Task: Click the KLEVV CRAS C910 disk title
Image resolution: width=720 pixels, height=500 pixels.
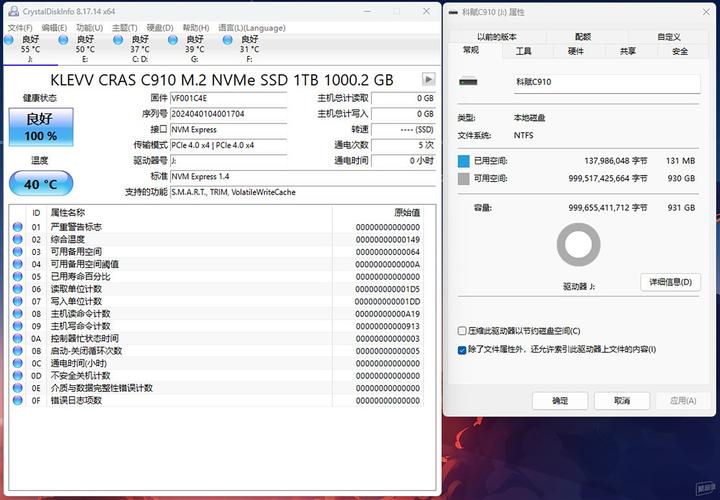Action: pyautogui.click(x=222, y=80)
